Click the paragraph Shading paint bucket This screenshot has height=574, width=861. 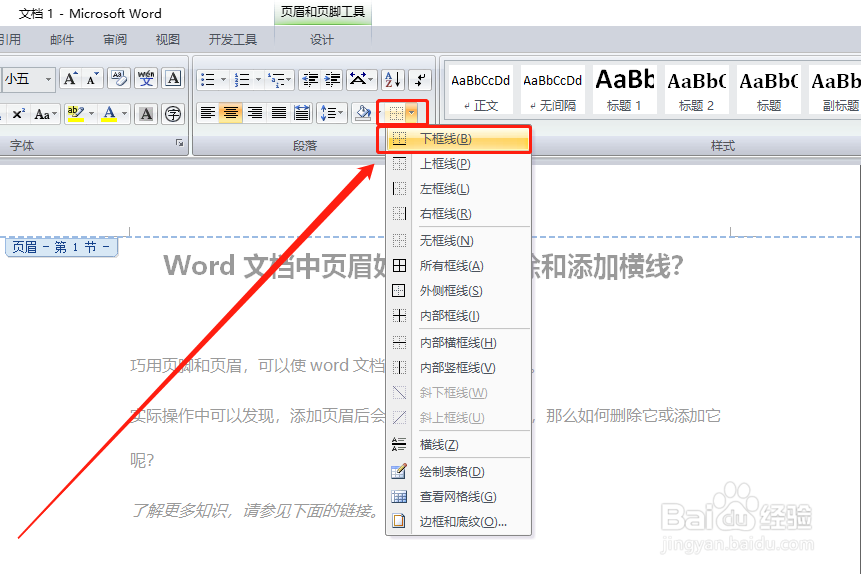(363, 114)
